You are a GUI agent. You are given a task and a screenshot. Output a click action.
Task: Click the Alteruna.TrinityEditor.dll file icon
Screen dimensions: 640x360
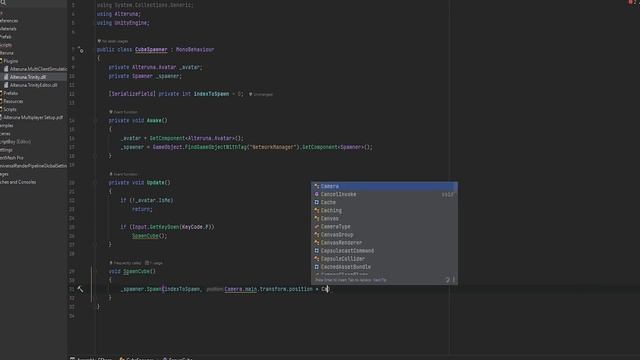point(6,85)
